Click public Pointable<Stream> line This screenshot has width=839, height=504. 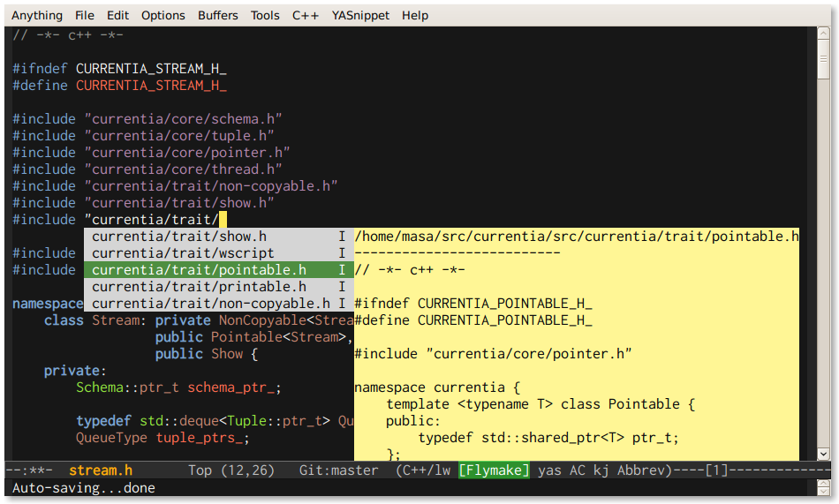click(254, 337)
